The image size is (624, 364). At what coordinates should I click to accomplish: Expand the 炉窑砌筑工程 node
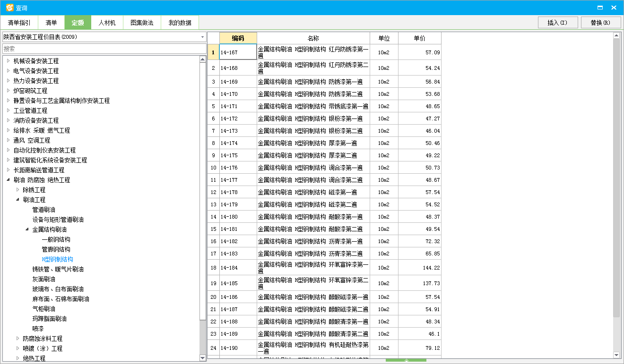point(8,91)
